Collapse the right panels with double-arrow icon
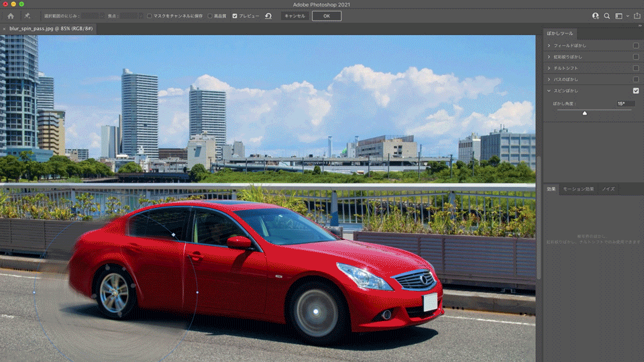 pos(640,26)
